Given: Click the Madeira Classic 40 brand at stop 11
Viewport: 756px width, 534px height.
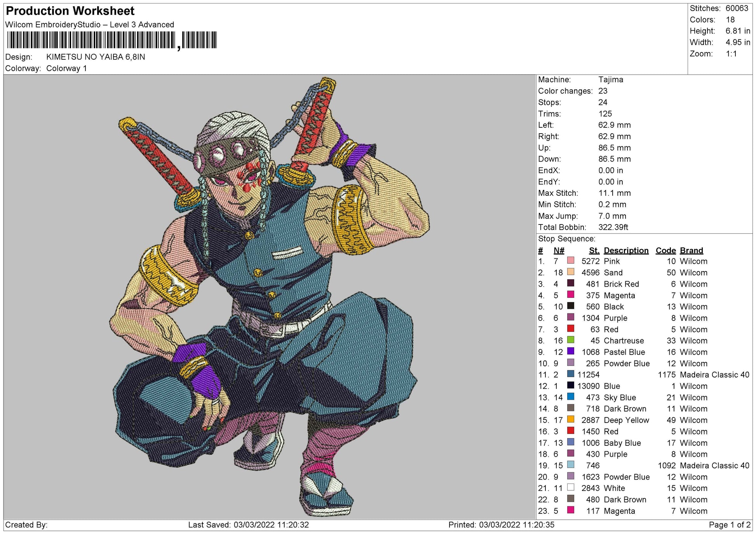Looking at the screenshot, I should tap(714, 375).
